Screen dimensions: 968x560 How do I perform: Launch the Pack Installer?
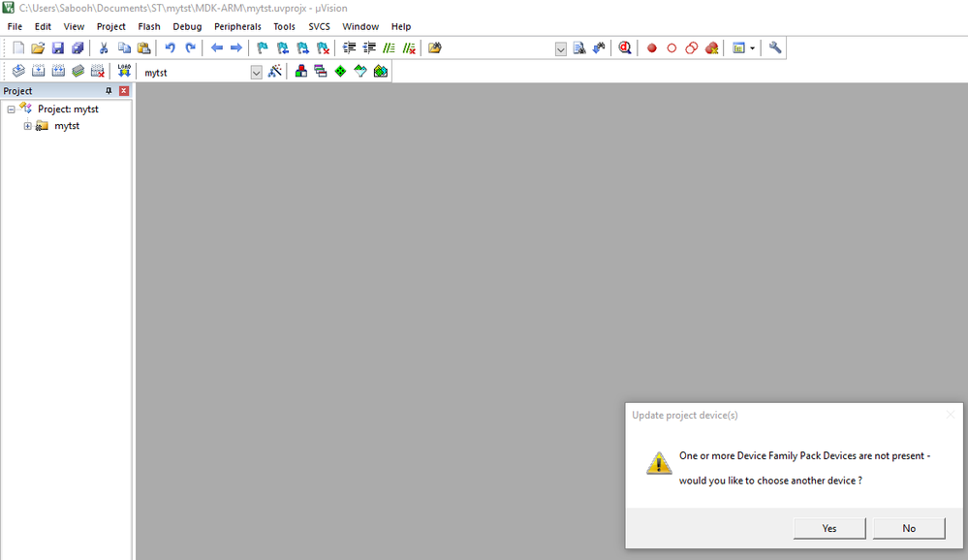(x=380, y=72)
